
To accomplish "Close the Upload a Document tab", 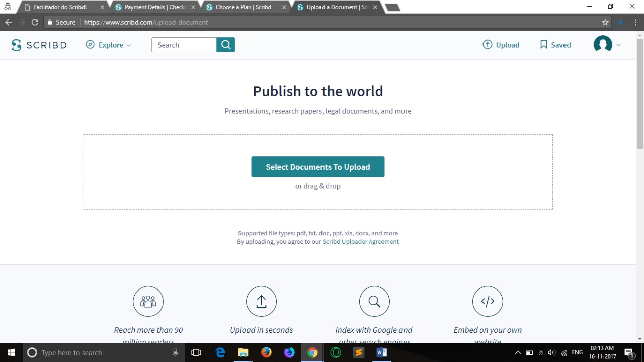I will coord(375,7).
